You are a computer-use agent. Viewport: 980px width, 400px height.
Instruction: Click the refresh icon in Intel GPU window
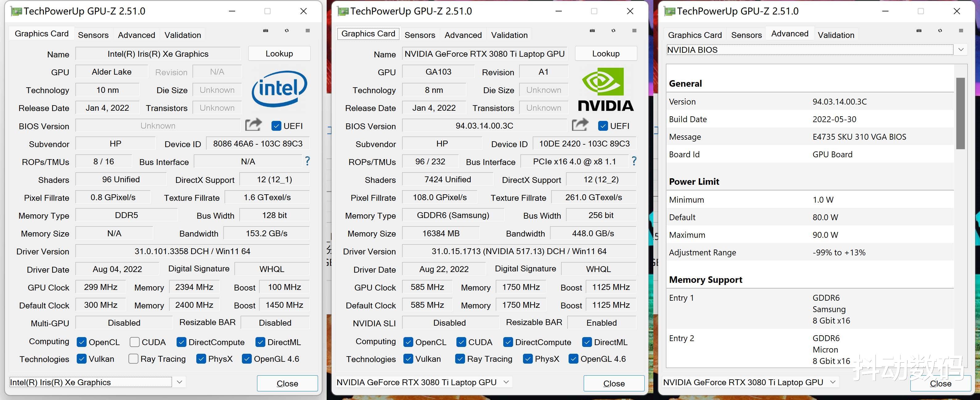[x=287, y=31]
